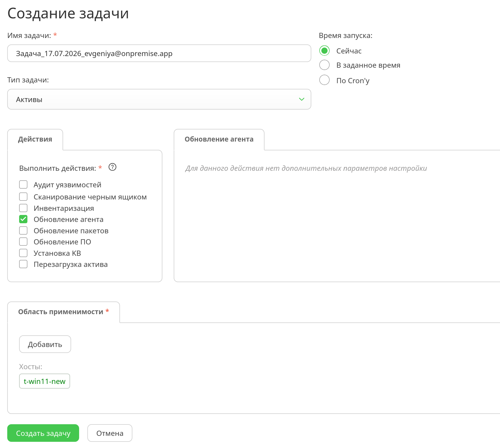Enable the Аудит уязвимостей checkbox
The height and width of the screenshot is (448, 500).
pos(23,184)
